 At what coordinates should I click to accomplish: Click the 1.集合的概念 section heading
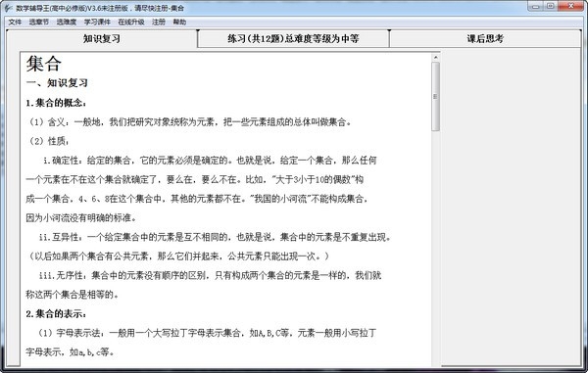[x=56, y=103]
